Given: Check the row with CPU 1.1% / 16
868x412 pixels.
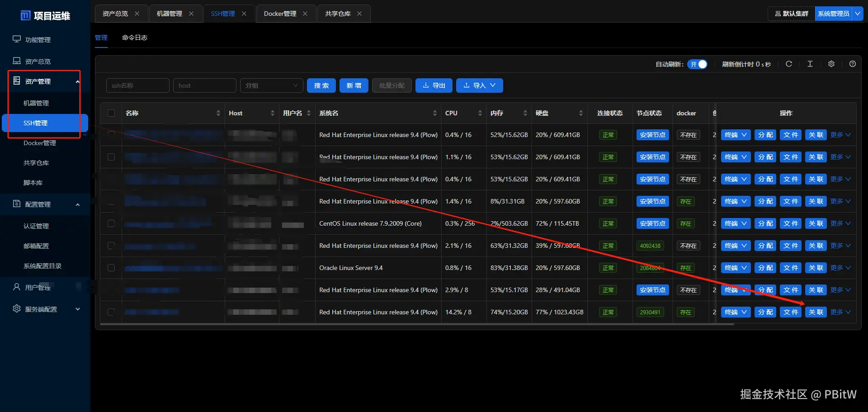Looking at the screenshot, I should click(111, 157).
